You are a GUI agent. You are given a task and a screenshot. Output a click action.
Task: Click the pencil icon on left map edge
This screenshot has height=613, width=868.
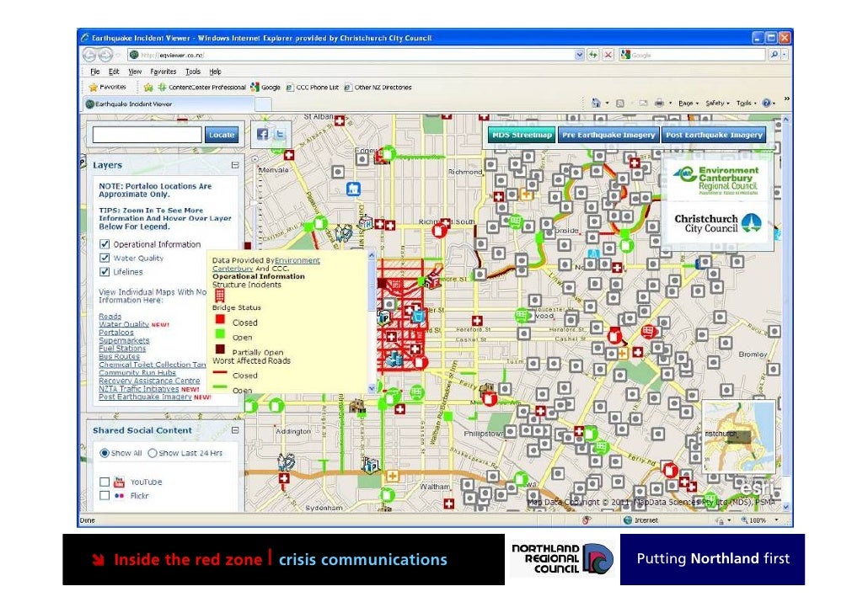tap(83, 163)
